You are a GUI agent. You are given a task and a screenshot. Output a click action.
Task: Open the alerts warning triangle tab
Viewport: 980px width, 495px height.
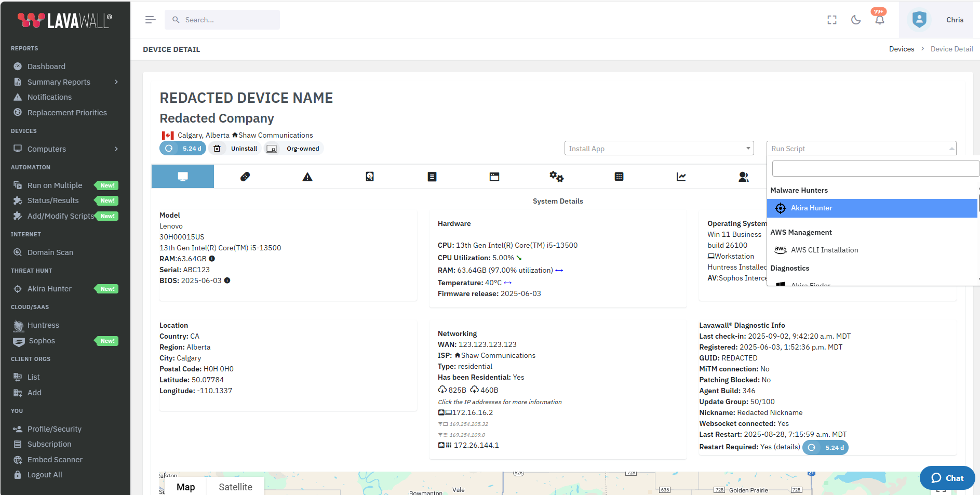[307, 177]
